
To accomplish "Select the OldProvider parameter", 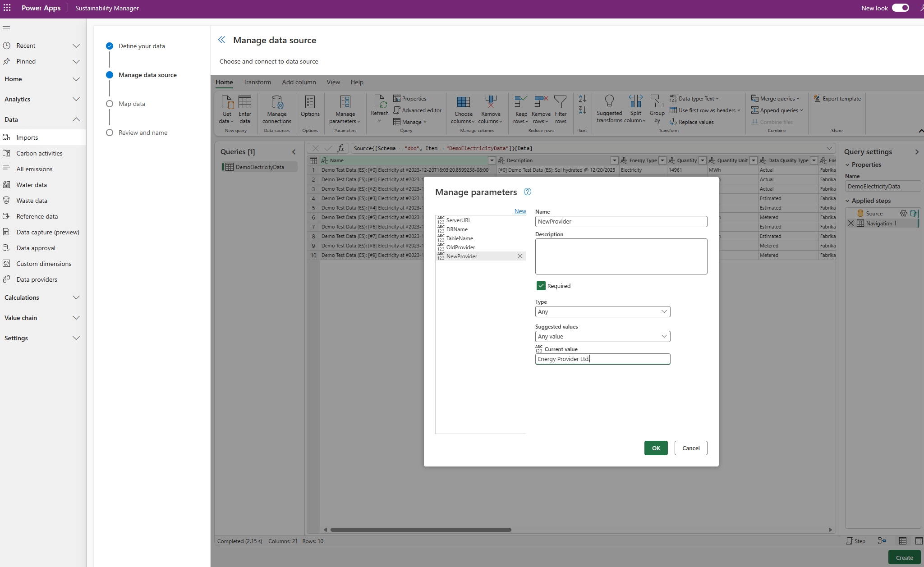I will pos(480,247).
